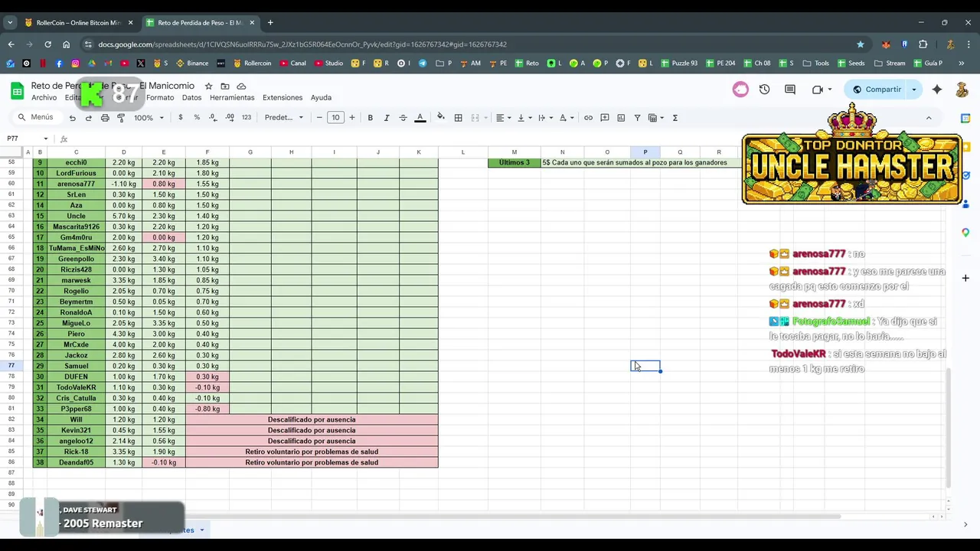980x551 pixels.
Task: Open text color picker
Action: pos(420,118)
